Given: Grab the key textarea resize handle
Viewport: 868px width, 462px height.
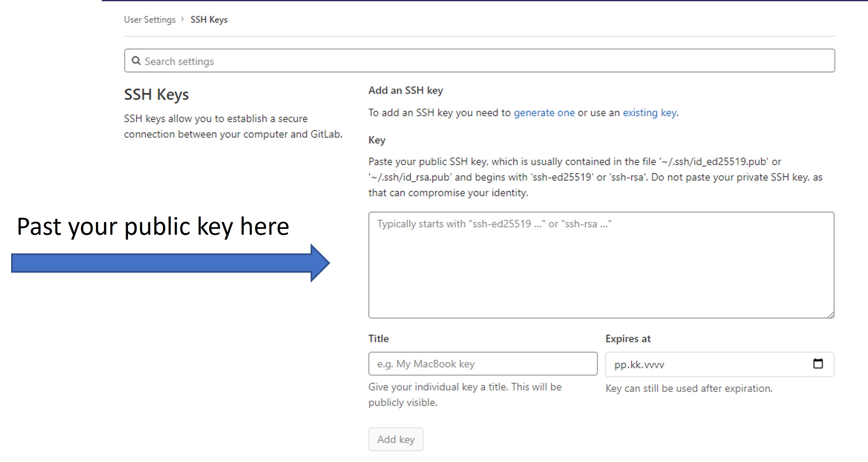Looking at the screenshot, I should pos(831,315).
